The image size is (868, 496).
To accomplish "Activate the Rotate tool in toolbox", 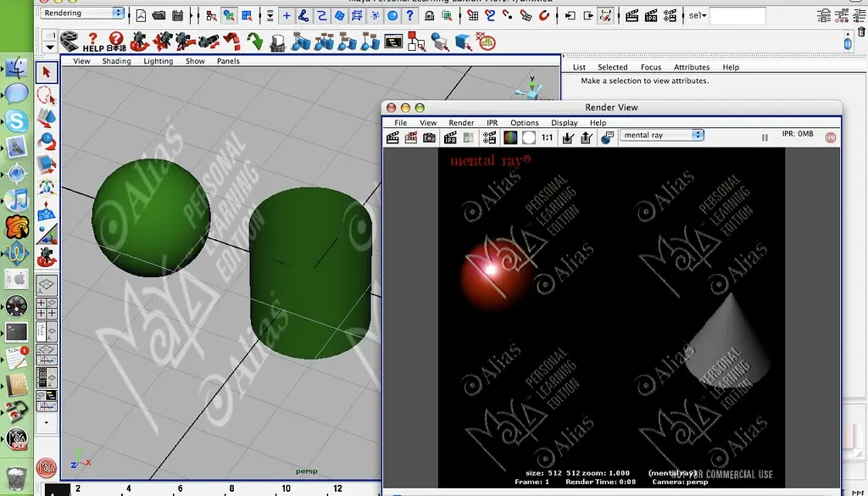I will coord(47,141).
